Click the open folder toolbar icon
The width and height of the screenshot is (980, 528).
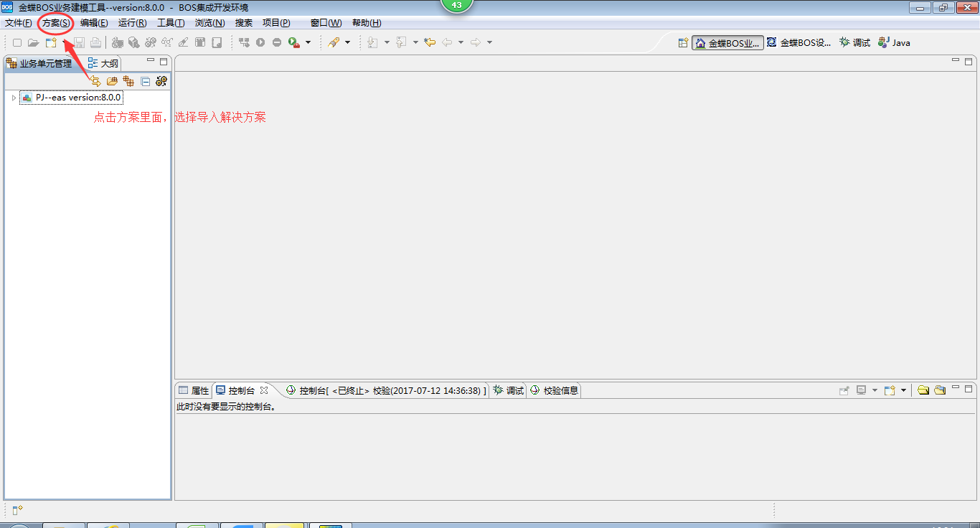tap(33, 42)
